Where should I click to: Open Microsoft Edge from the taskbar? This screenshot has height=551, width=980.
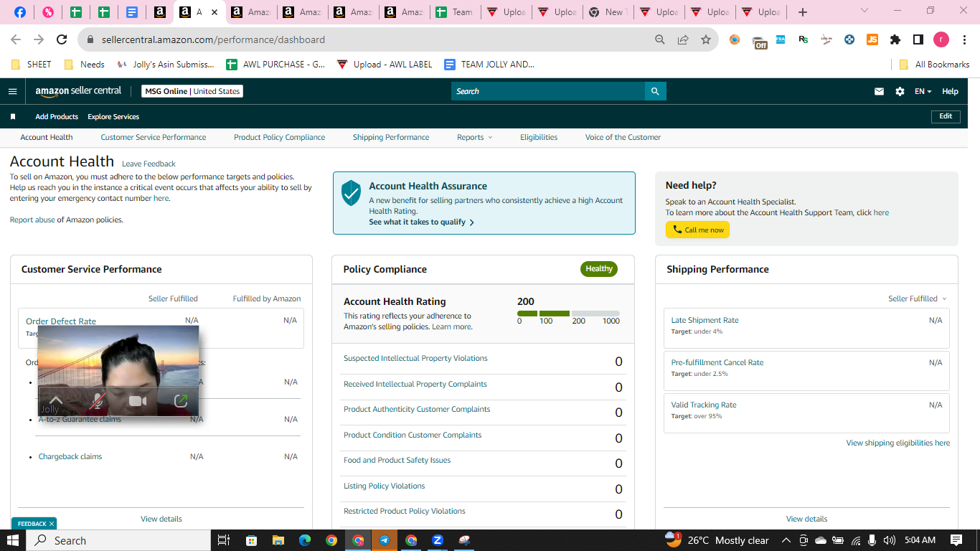tap(305, 540)
